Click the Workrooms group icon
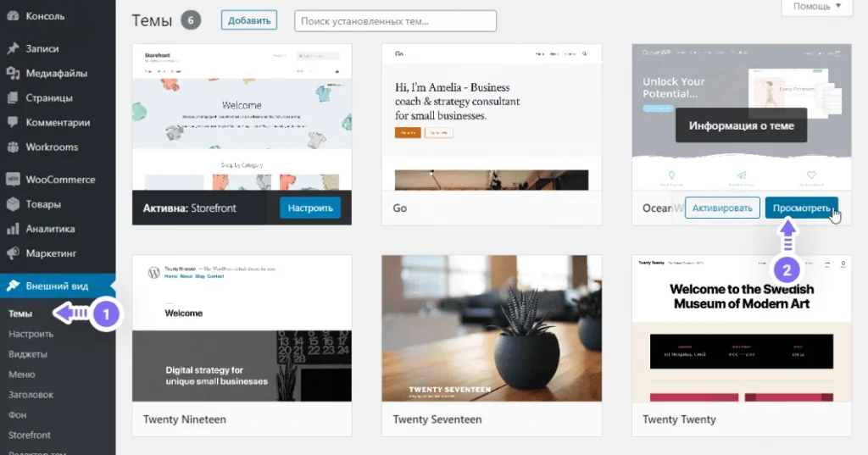The height and width of the screenshot is (455, 868). coord(13,147)
